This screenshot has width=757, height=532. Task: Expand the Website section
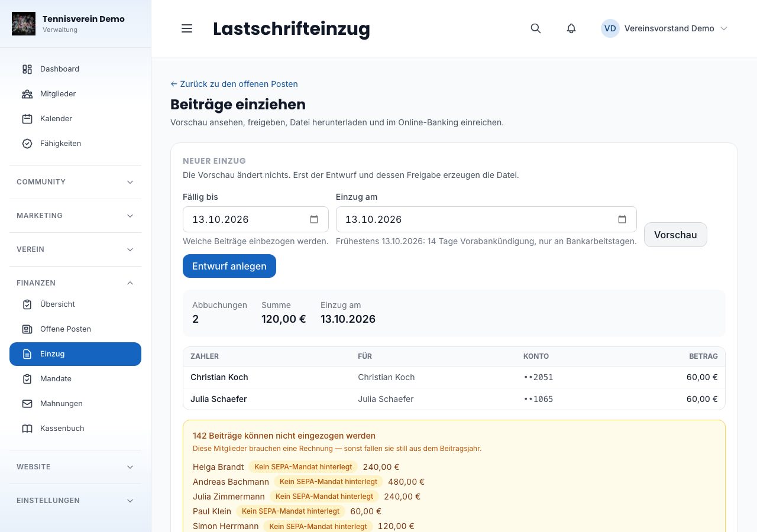75,467
